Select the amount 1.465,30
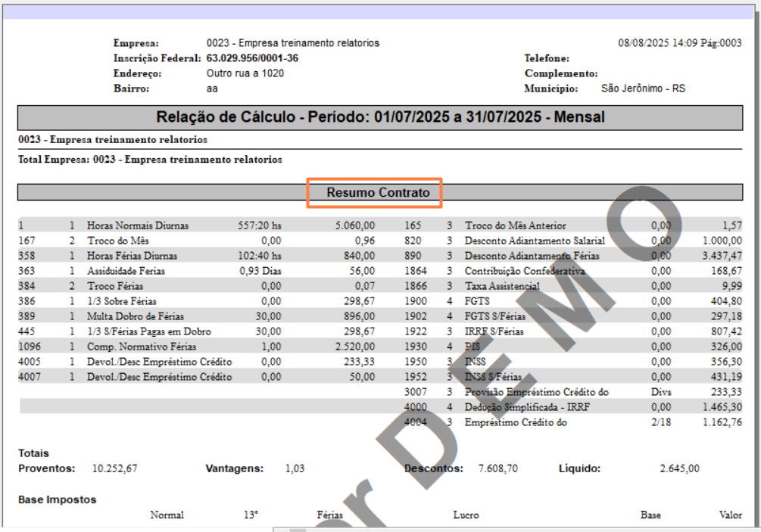This screenshot has height=532, width=761. click(722, 407)
